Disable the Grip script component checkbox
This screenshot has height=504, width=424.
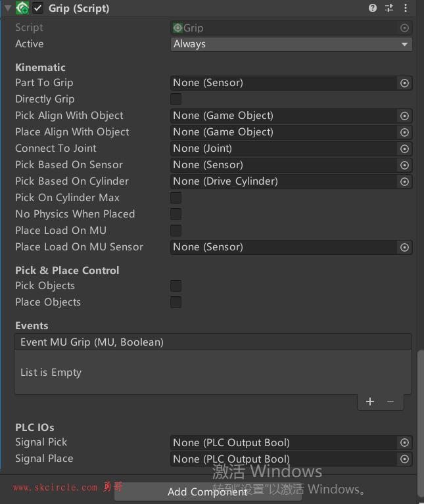[38, 8]
